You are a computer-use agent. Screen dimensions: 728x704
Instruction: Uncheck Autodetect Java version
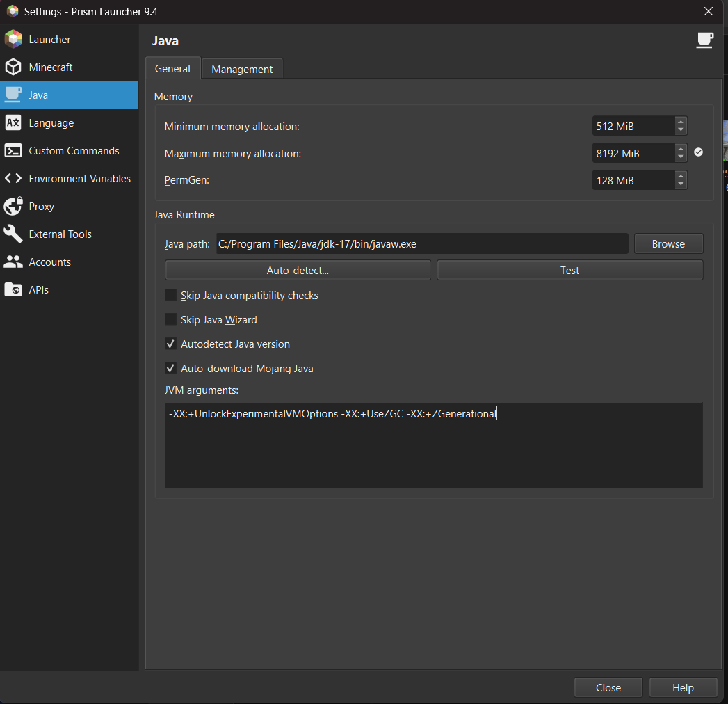pos(171,344)
